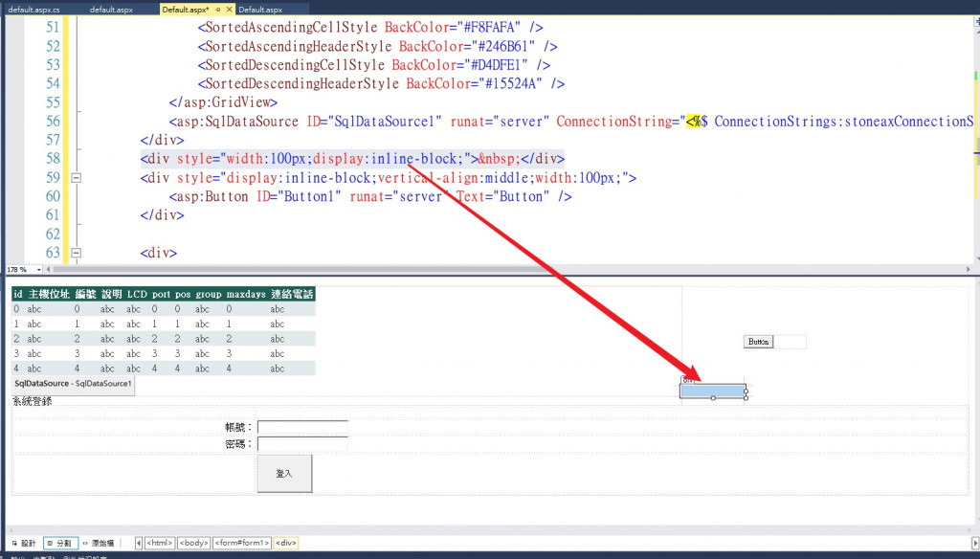Click the 連絡電話 grid column header

pos(292,294)
